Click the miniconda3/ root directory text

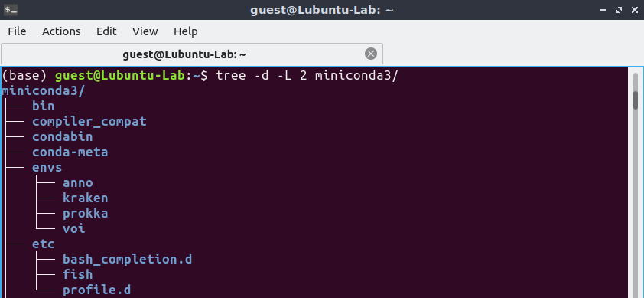43,91
